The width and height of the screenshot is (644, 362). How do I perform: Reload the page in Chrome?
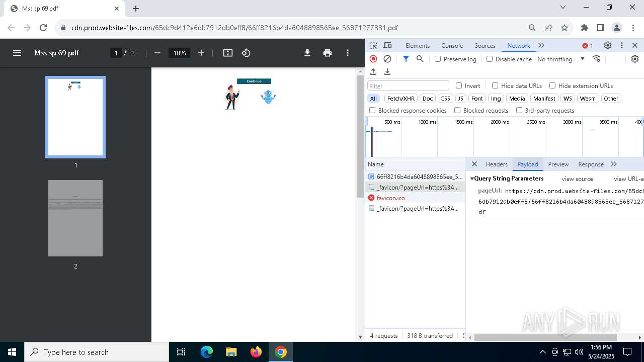click(43, 28)
